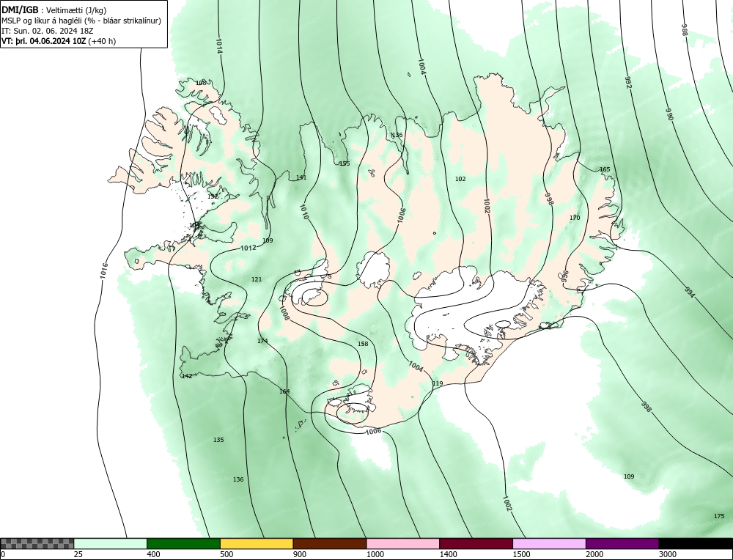Image resolution: width=733 pixels, height=560 pixels.
Task: Click the 1008 isobar label
Action: 284,312
